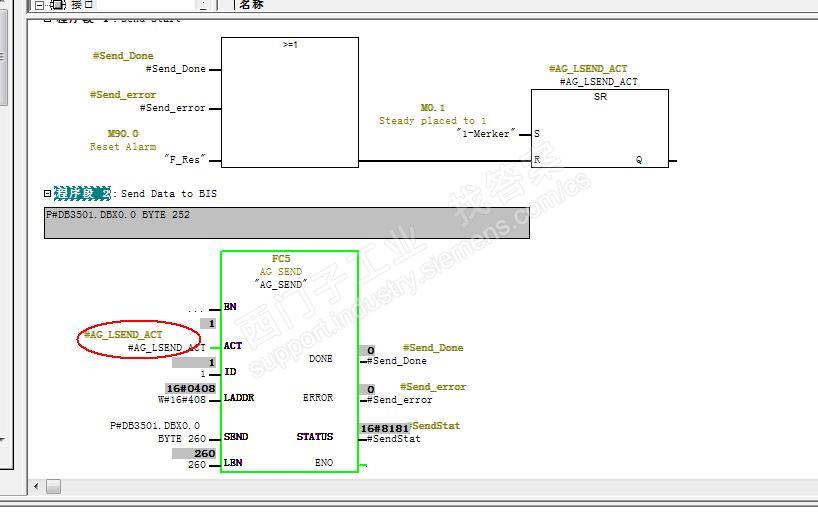Click the gray network comment box with BYTE 252
Image resolution: width=818 pixels, height=518 pixels.
(287, 223)
